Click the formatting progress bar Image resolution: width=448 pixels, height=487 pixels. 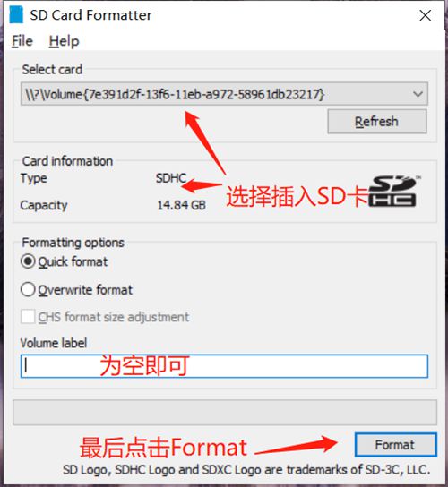pyautogui.click(x=225, y=412)
